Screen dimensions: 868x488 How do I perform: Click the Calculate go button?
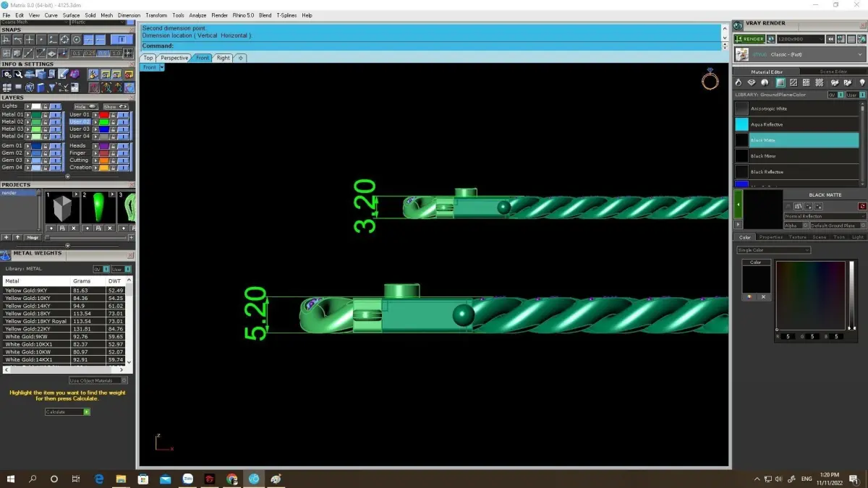click(x=87, y=411)
